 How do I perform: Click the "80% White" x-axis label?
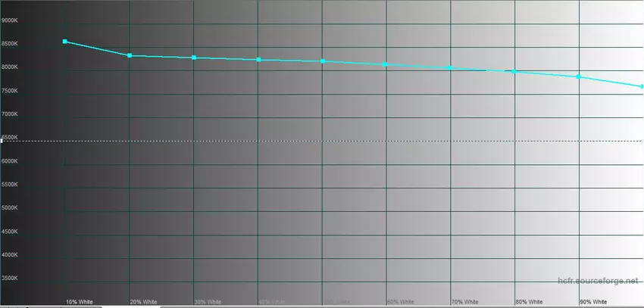(x=529, y=302)
